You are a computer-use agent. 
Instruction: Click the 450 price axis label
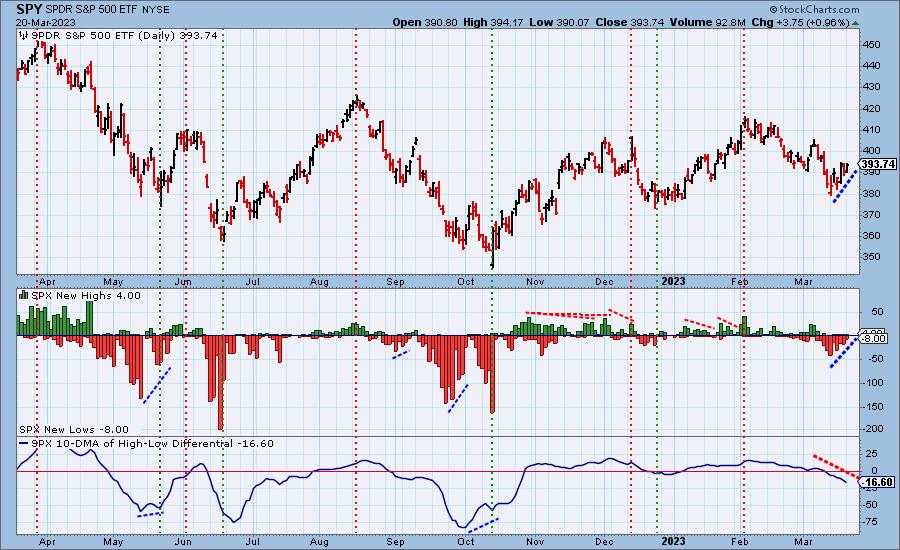tap(871, 45)
